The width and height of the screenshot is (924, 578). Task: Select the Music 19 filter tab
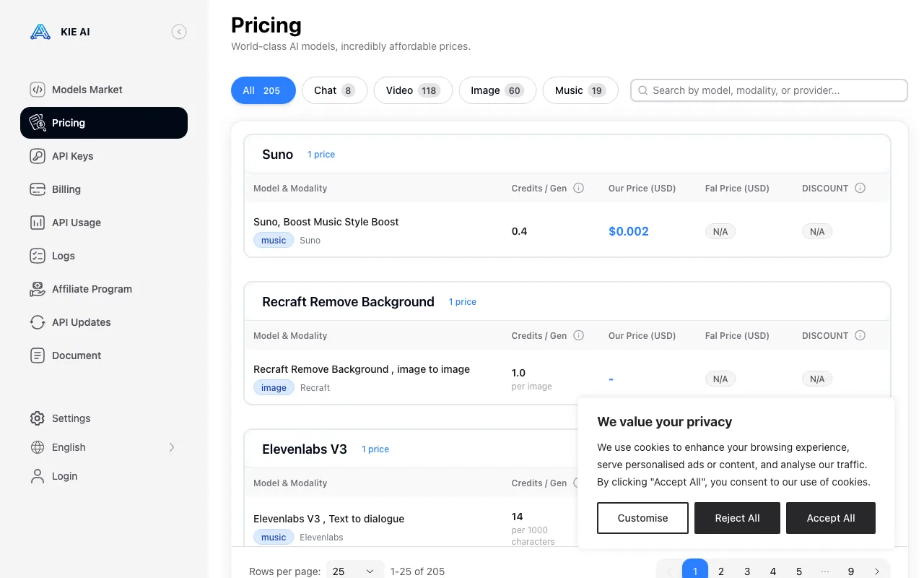580,90
